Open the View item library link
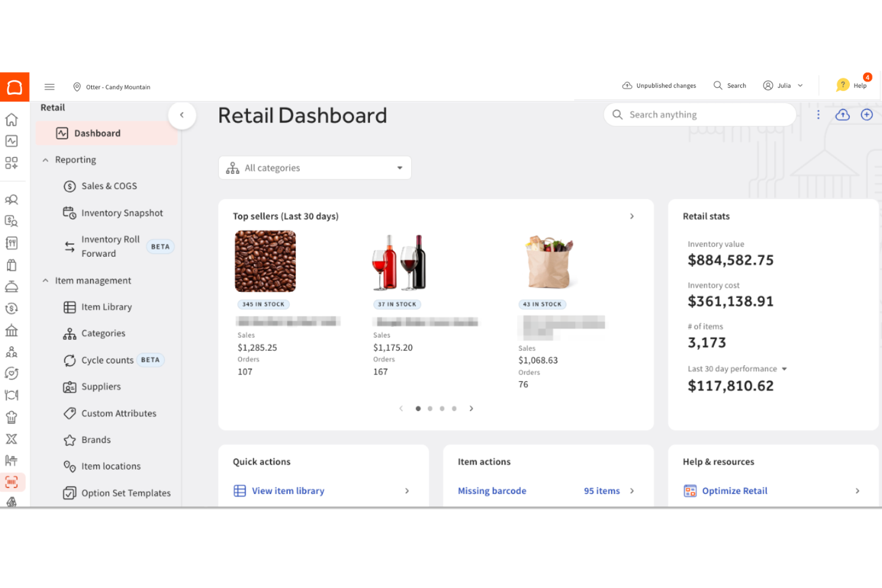The height and width of the screenshot is (588, 882). tap(288, 490)
